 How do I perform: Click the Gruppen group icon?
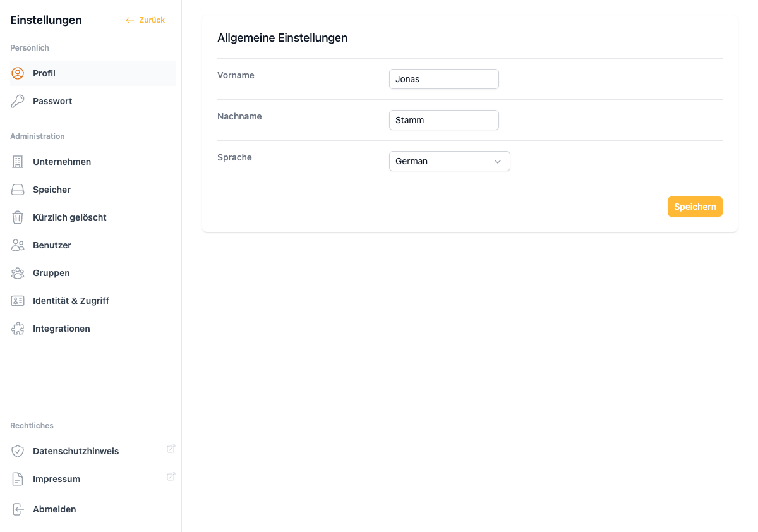pyautogui.click(x=18, y=273)
